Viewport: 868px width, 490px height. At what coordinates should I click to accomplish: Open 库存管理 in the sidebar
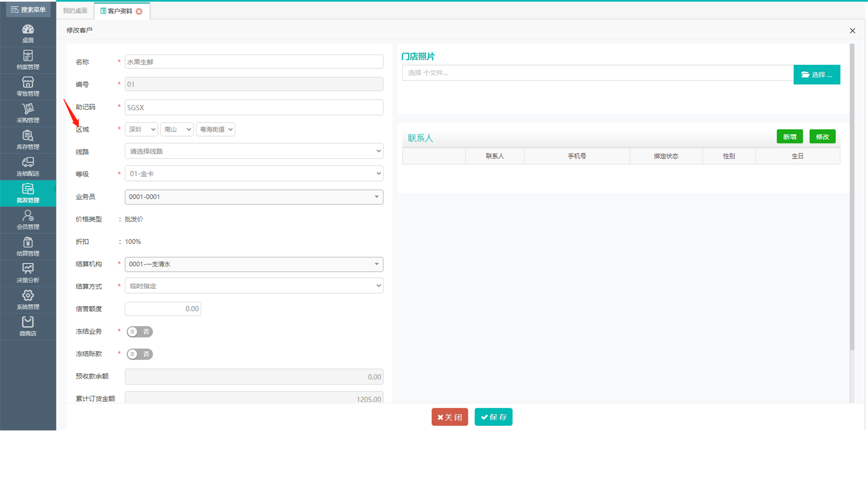[x=28, y=140]
